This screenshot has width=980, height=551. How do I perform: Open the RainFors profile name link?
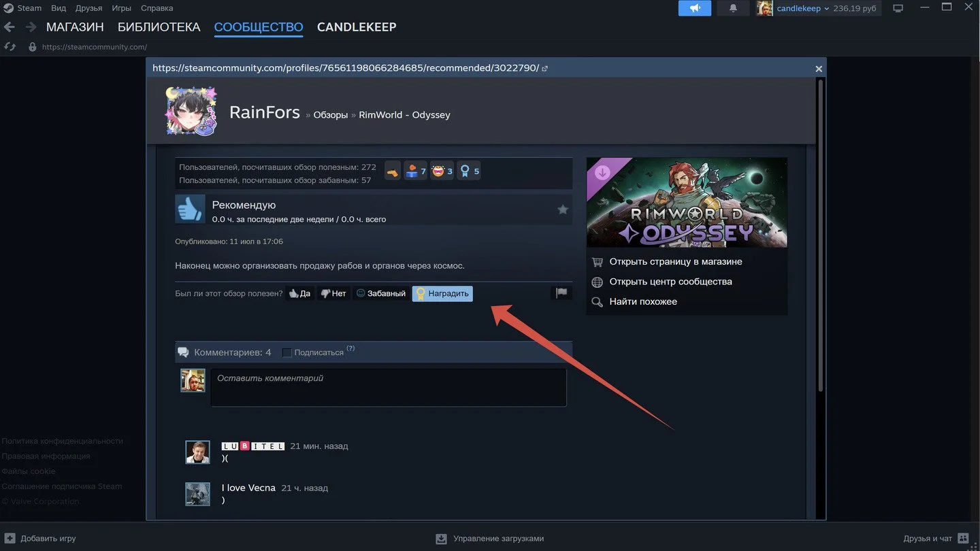click(265, 112)
